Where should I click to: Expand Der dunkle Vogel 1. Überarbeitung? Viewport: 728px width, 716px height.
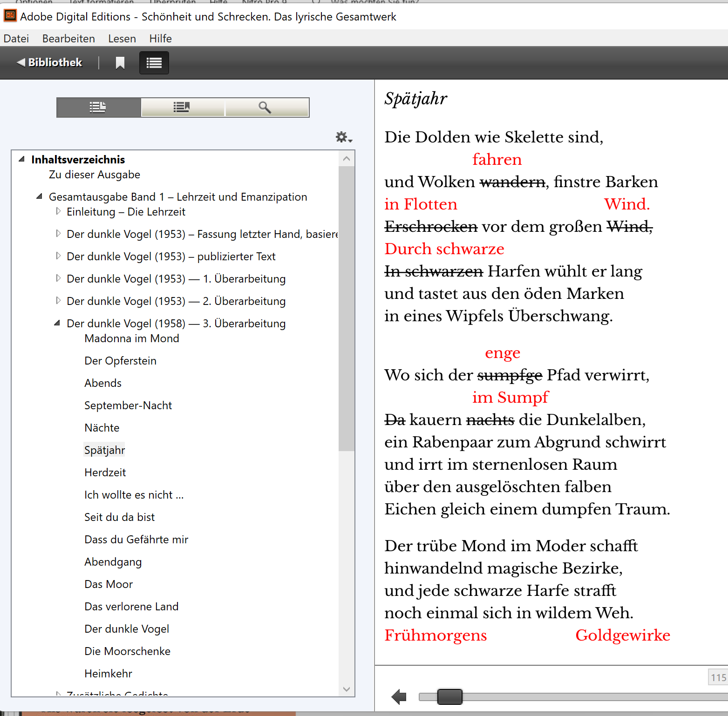(x=58, y=278)
